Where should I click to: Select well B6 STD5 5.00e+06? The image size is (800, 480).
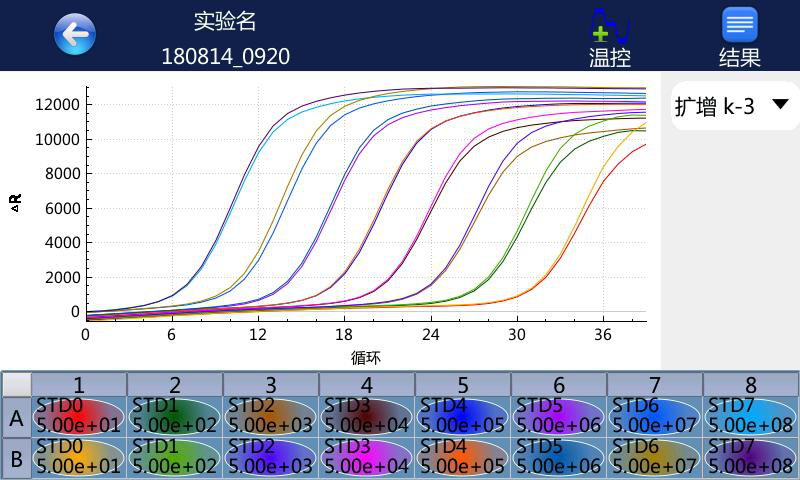558,457
